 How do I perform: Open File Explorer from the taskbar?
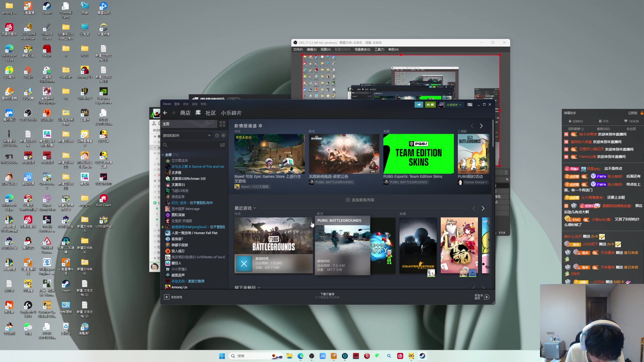(x=289, y=356)
